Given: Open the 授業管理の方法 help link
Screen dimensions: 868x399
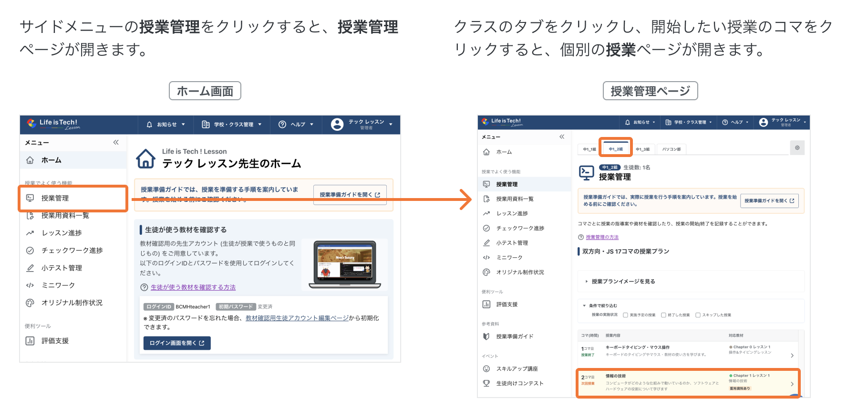Looking at the screenshot, I should [602, 237].
